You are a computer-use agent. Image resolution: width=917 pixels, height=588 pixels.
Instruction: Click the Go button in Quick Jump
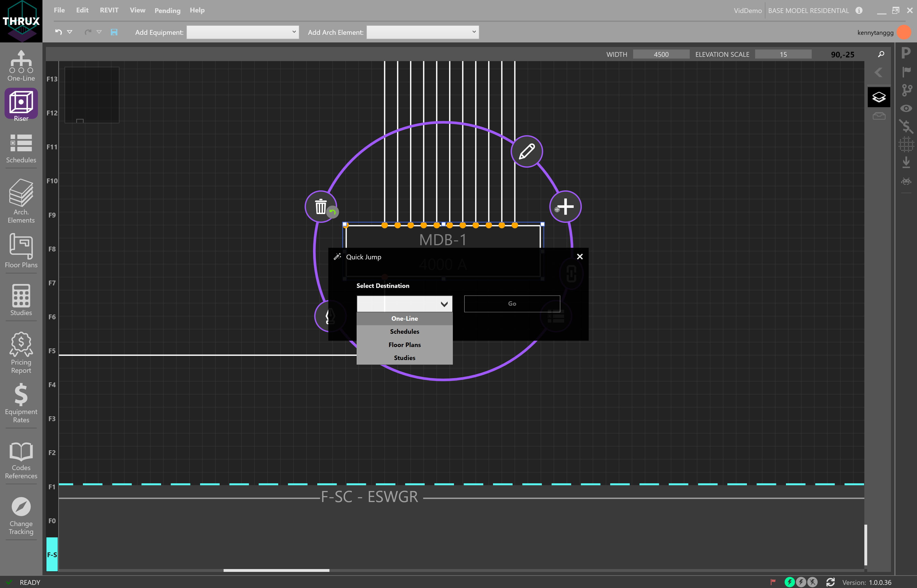coord(512,303)
